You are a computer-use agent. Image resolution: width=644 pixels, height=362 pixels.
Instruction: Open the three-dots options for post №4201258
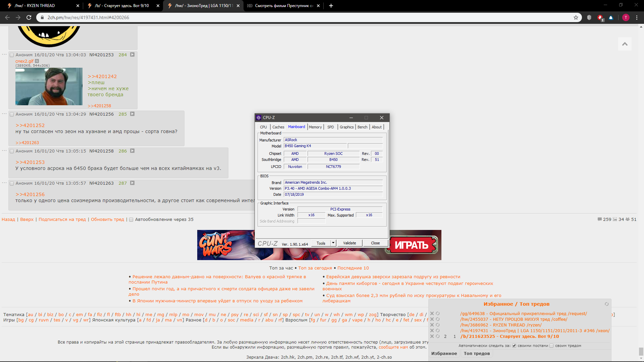coord(4,151)
